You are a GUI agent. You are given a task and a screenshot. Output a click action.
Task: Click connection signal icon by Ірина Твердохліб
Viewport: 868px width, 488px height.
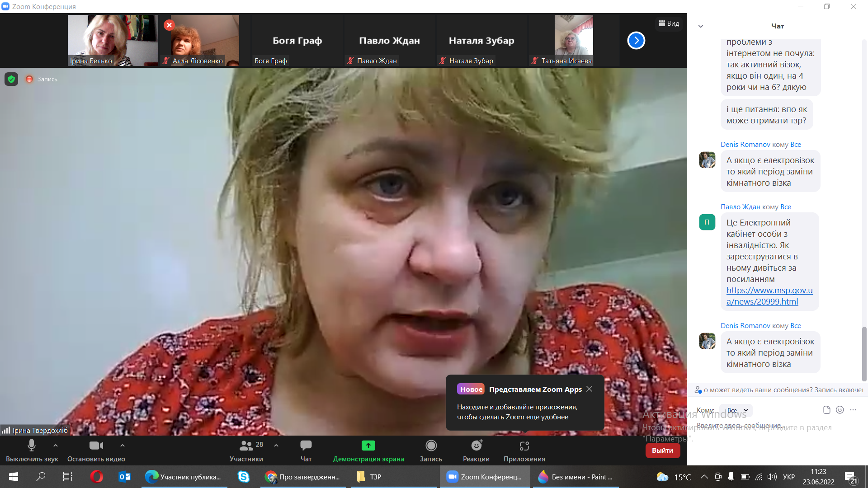tap(6, 430)
